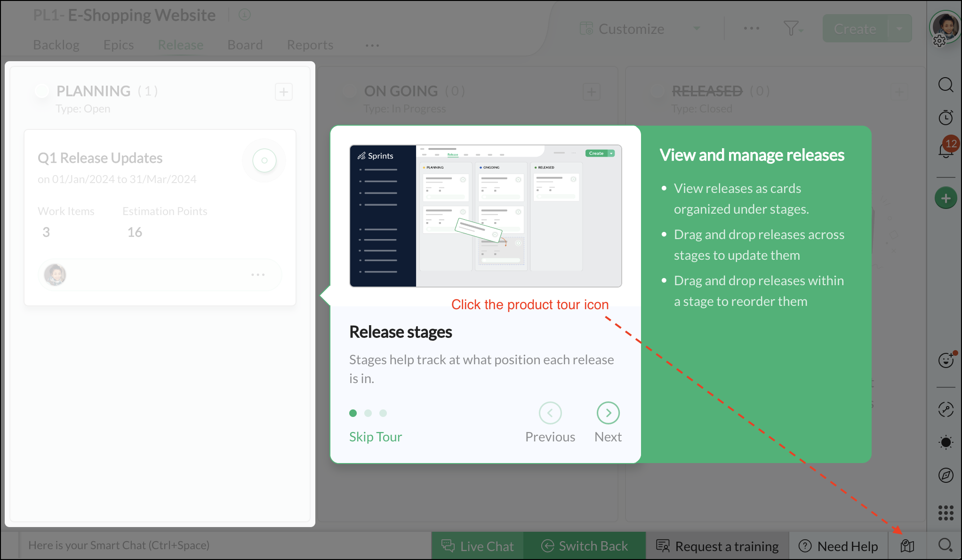Switch to the Board tab
962x560 pixels.
(x=245, y=45)
